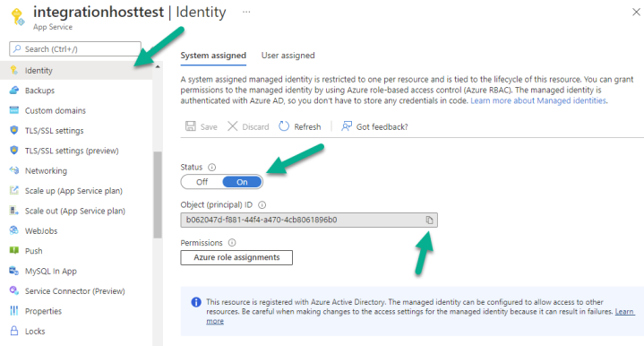Set Status toggle to On

point(242,182)
